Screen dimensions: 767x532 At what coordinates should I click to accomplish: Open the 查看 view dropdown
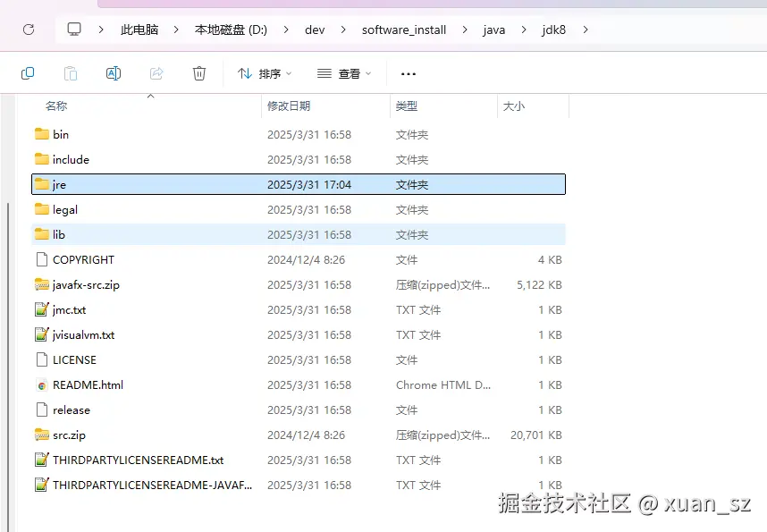click(344, 73)
